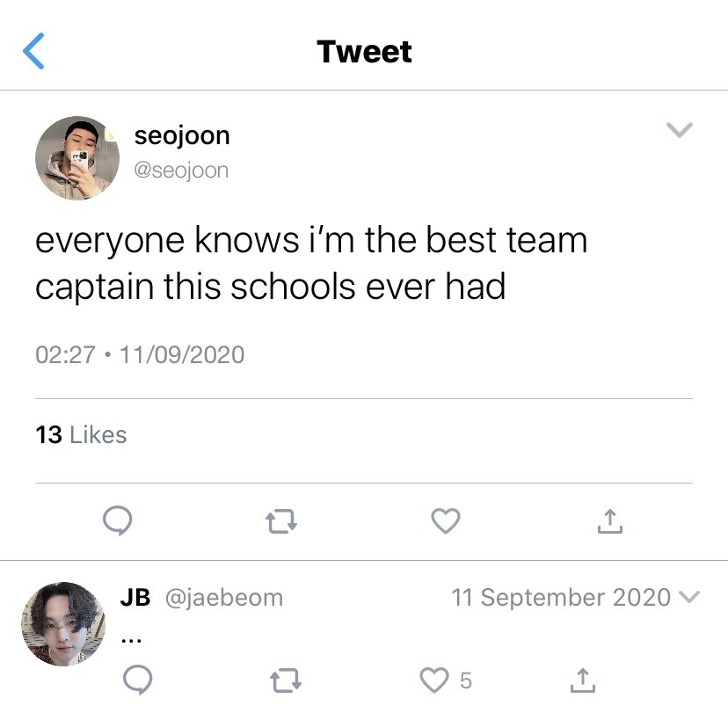Reply to JB's comment
728x713 pixels.
138,680
